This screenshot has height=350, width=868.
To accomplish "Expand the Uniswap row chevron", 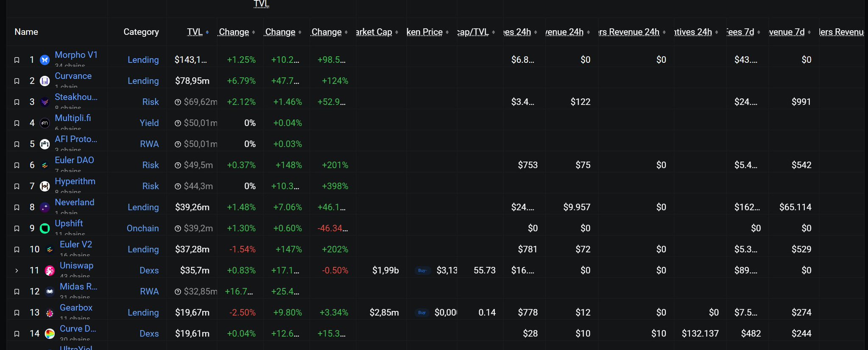I will click(x=17, y=271).
